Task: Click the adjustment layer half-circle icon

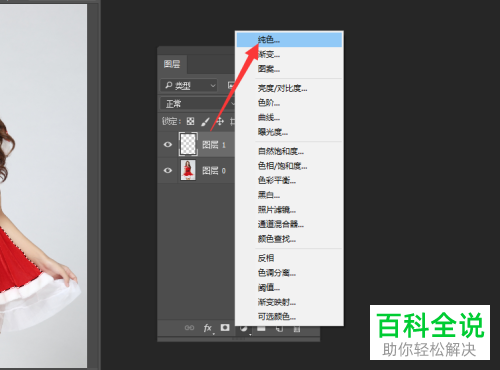Action: click(x=243, y=329)
